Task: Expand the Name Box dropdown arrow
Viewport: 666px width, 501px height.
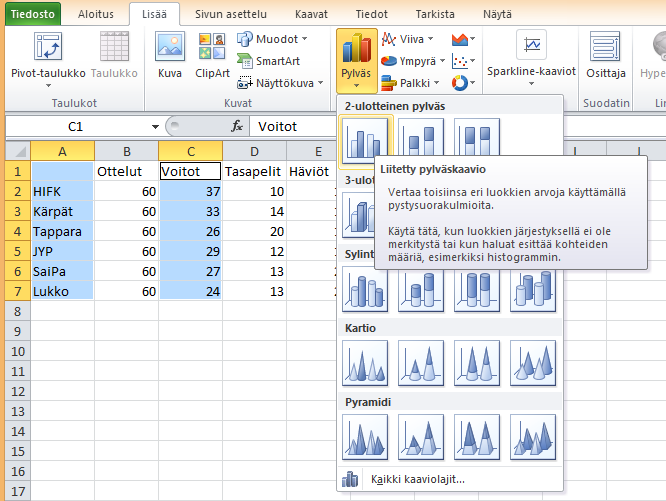Action: [x=155, y=127]
